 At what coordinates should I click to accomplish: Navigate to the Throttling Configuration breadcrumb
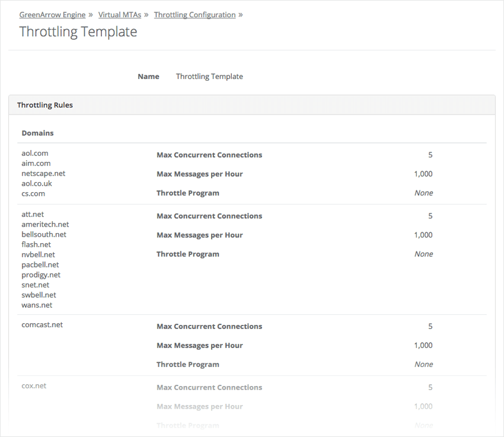(194, 15)
